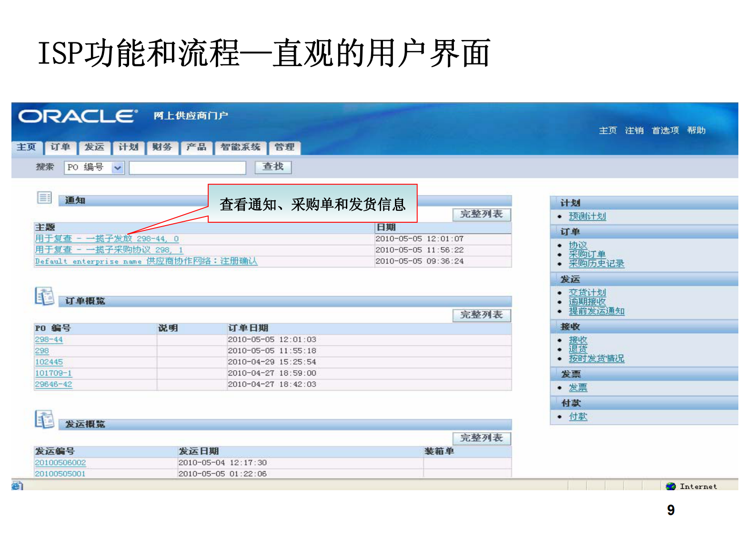Click the 接收 link under 接收 heading

tap(578, 340)
